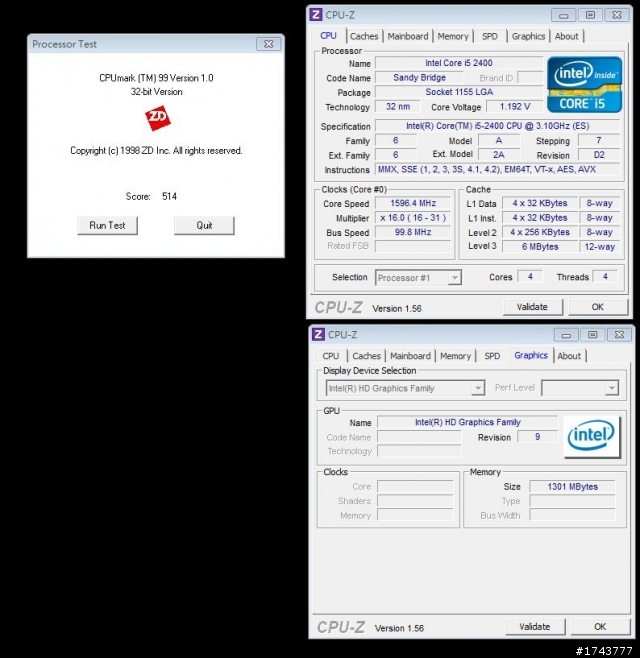Switch to Mainboard tab in top CPU-Z window
This screenshot has width=640, height=659.
[x=408, y=36]
